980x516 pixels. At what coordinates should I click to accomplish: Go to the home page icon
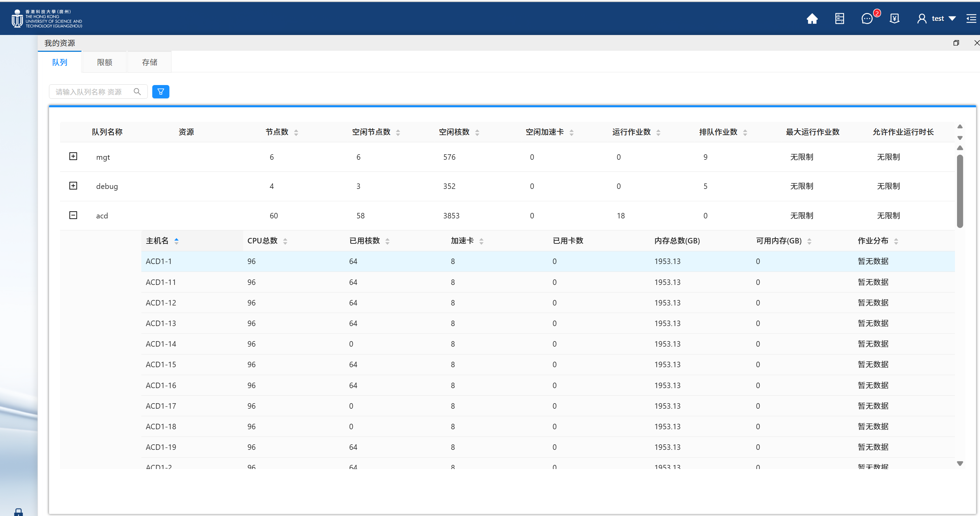tap(812, 19)
